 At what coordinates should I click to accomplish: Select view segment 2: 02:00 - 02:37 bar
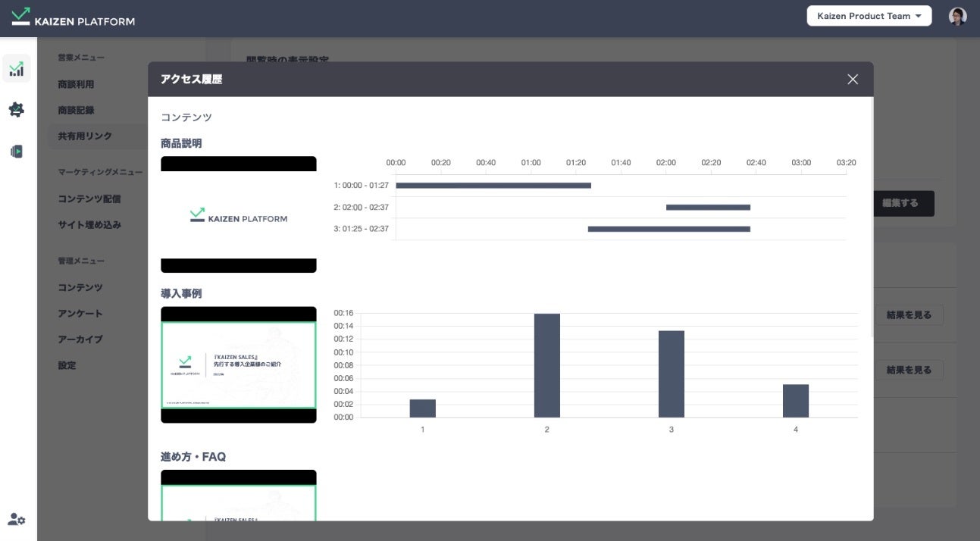[708, 208]
